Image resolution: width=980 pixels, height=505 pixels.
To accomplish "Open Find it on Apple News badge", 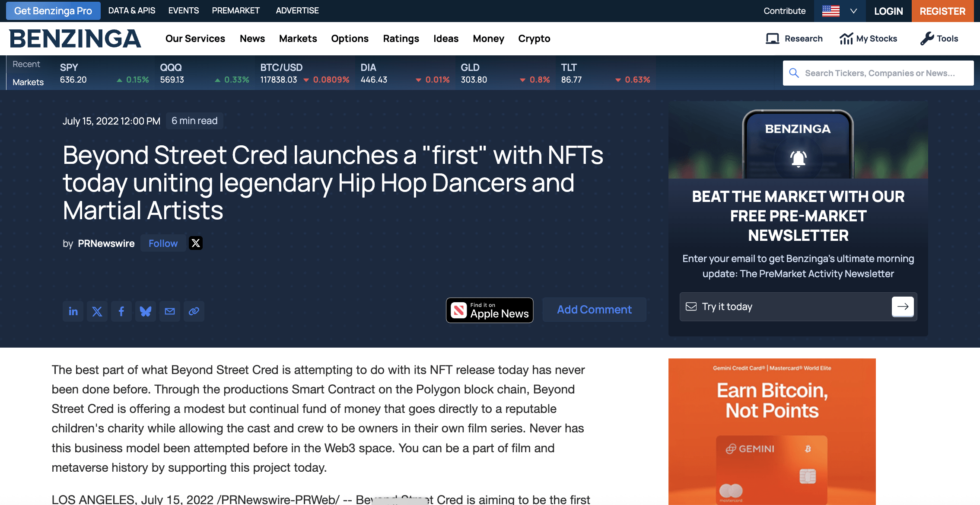I will [490, 310].
